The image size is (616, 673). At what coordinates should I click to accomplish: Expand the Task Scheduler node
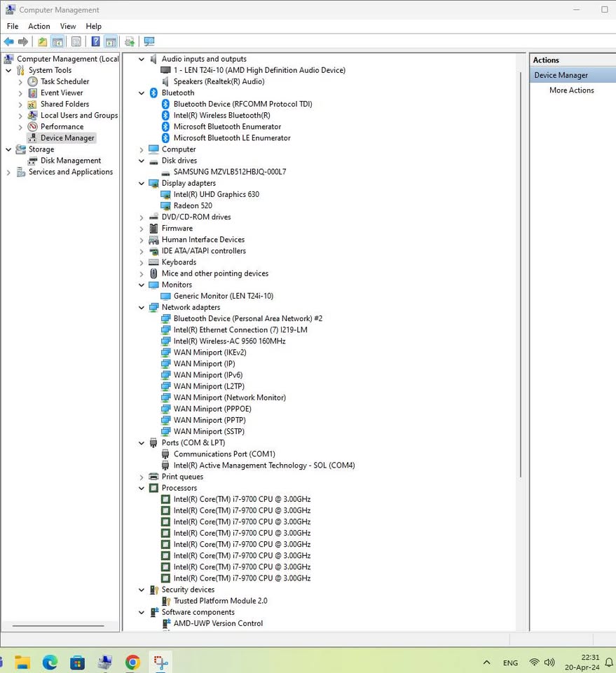pos(20,81)
